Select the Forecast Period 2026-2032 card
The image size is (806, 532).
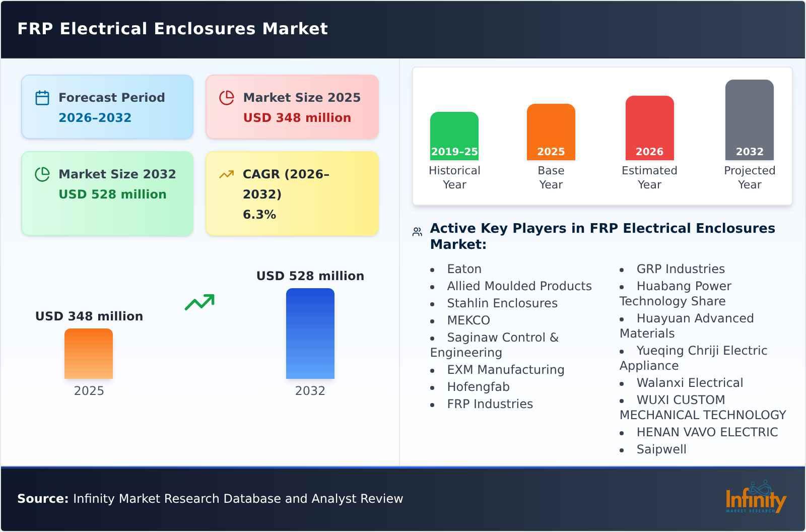(x=107, y=106)
